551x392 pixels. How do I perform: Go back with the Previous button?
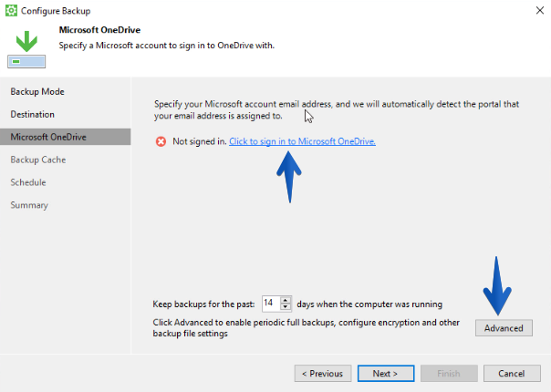coord(323,374)
